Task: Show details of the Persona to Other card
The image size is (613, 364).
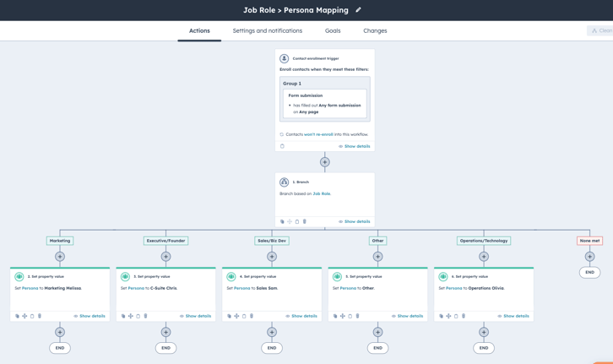Action: tap(407, 316)
